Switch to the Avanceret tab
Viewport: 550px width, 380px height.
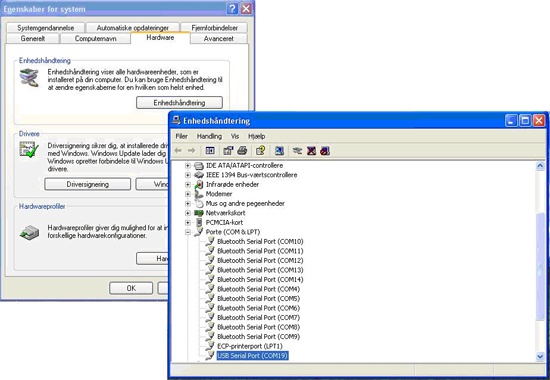click(x=219, y=39)
